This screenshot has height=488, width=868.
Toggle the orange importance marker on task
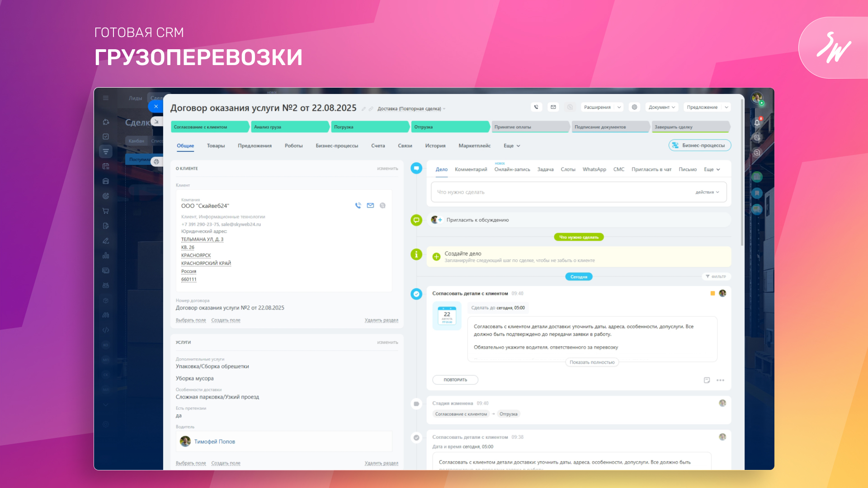coord(712,294)
